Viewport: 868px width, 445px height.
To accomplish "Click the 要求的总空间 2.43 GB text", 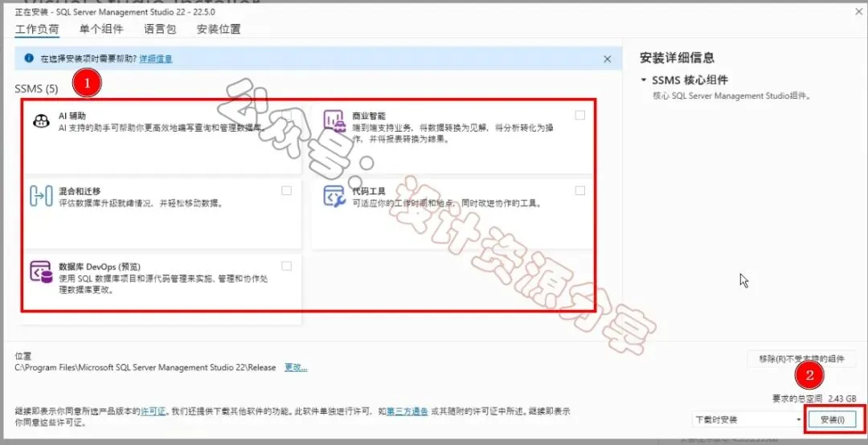I will tap(814, 398).
